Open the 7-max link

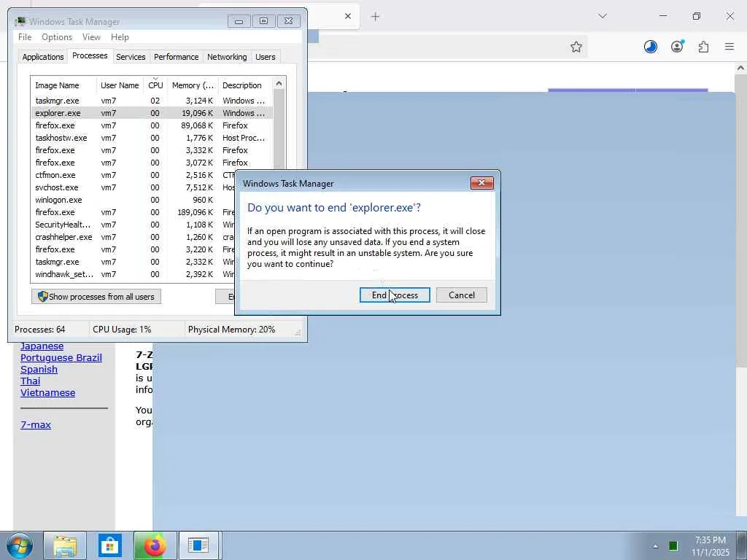[36, 425]
